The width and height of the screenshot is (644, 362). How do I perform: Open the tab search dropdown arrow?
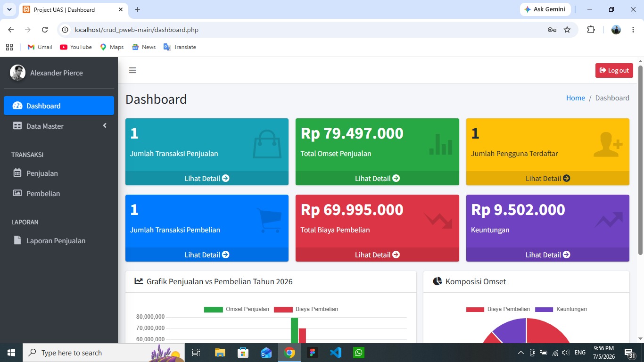[9, 9]
